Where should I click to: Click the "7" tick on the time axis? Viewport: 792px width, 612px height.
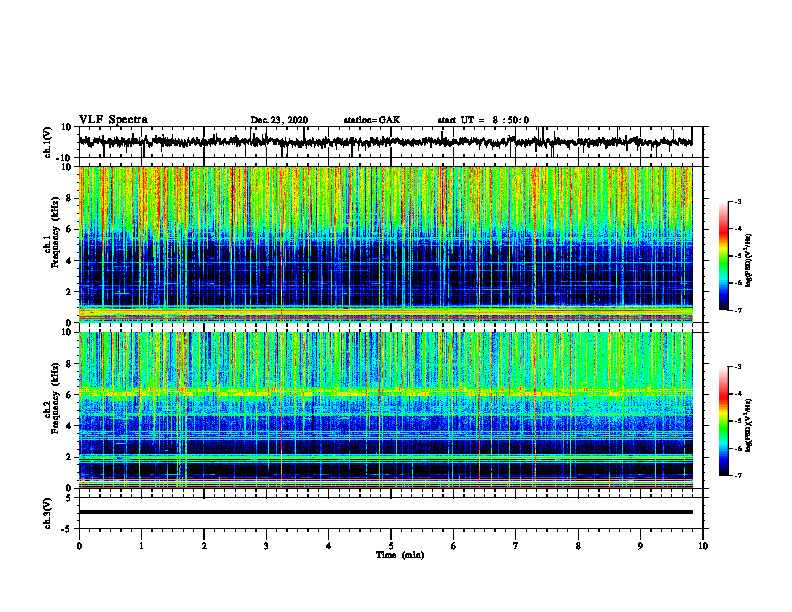[516, 546]
